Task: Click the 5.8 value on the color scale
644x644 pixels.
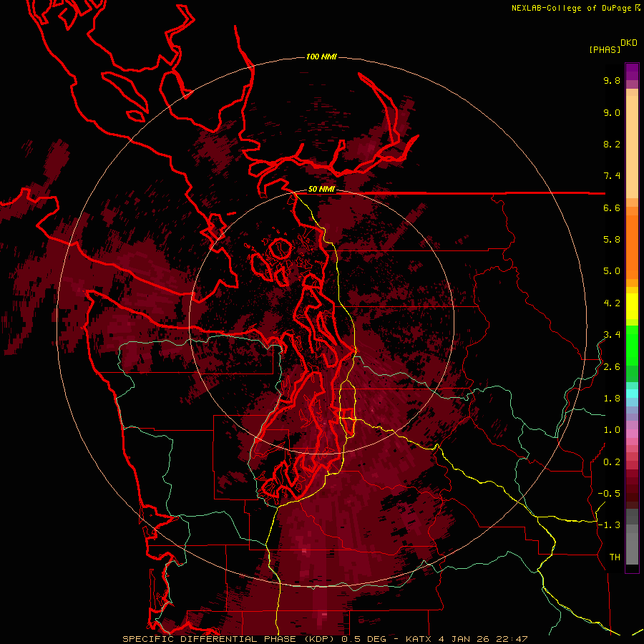Action: coord(612,240)
